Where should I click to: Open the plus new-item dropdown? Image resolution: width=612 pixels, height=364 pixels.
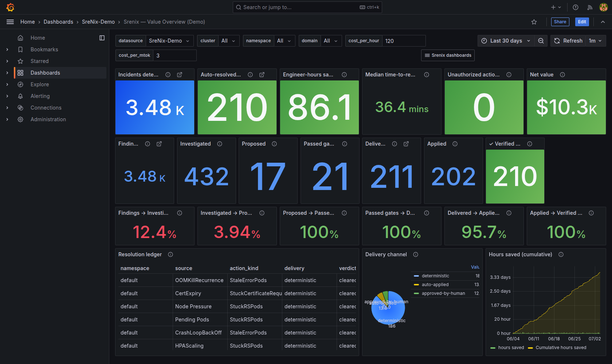pyautogui.click(x=556, y=7)
